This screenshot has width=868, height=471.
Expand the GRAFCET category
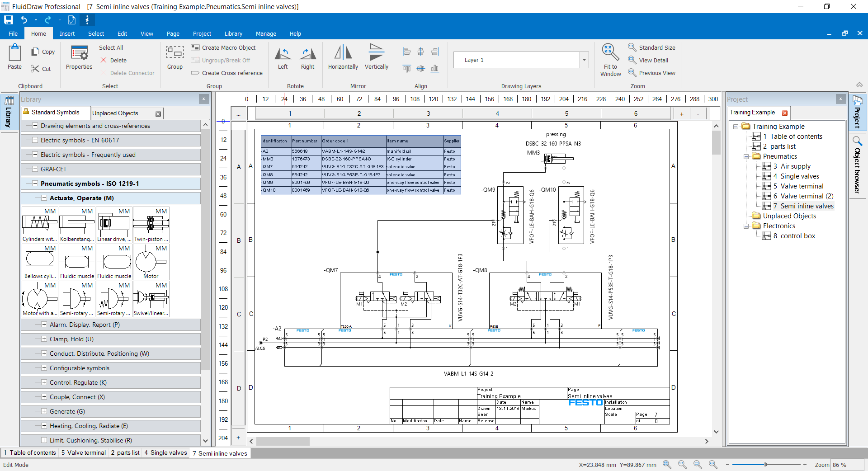coord(35,169)
